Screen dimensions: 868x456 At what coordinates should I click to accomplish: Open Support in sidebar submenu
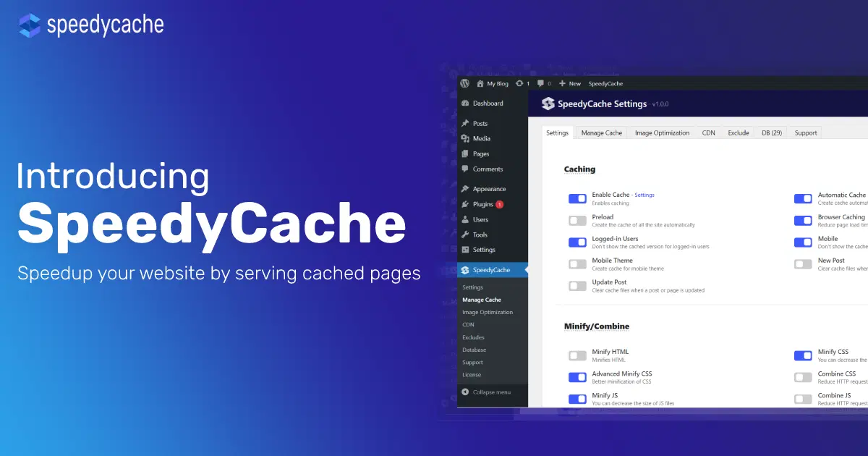tap(473, 363)
